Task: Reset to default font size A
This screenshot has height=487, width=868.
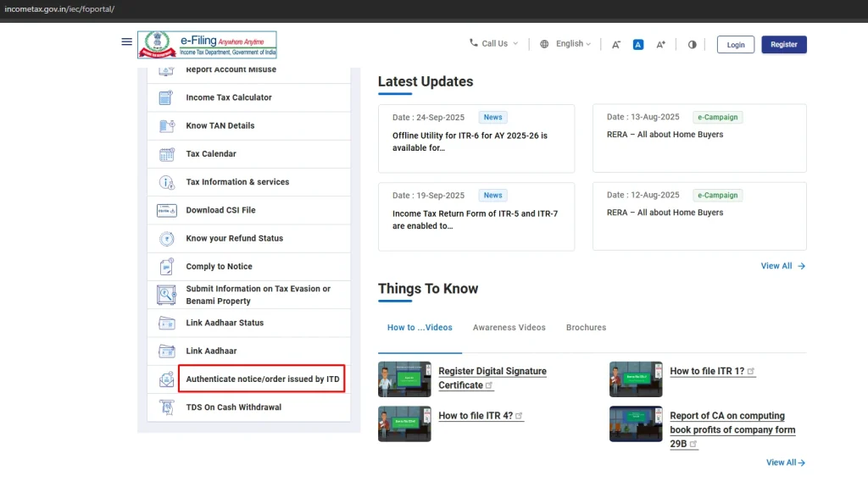Action: 638,45
